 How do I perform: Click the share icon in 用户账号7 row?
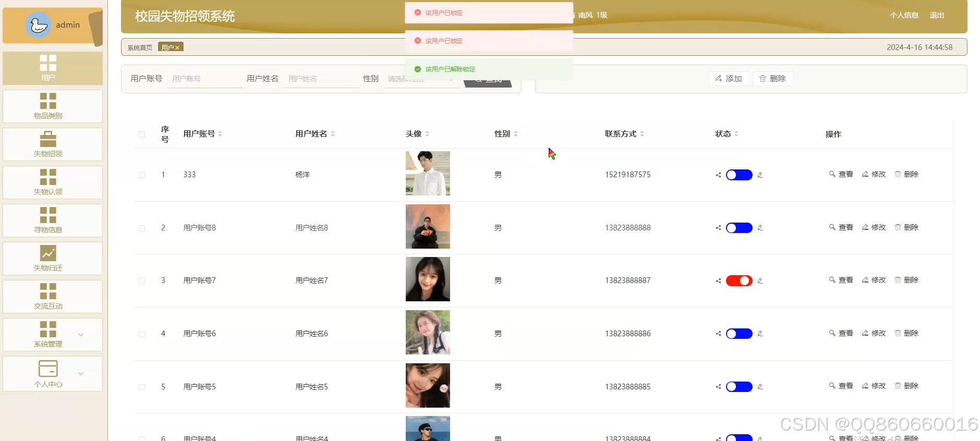tap(718, 281)
